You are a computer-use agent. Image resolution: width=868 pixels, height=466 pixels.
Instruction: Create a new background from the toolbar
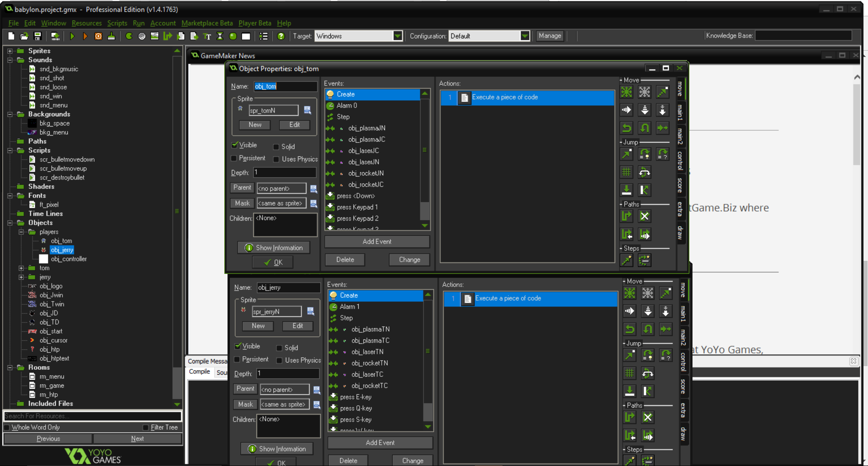tap(155, 36)
